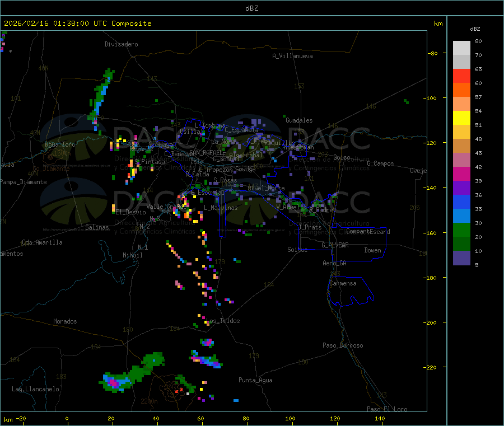The width and height of the screenshot is (504, 426).
Task: Click the Morados location label
Action: 66,321
